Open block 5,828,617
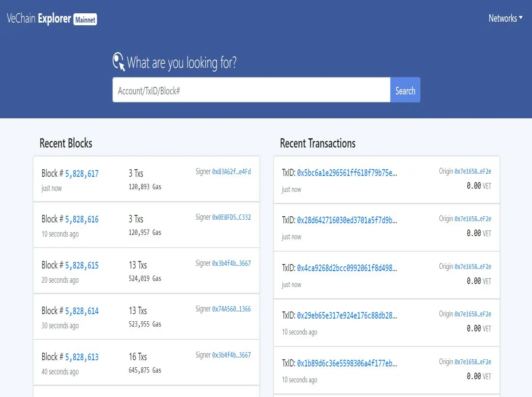 coord(82,174)
